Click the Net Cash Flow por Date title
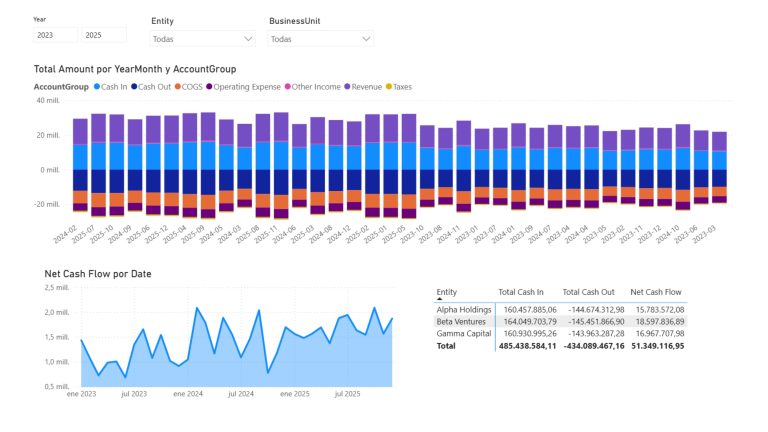Image resolution: width=768 pixels, height=432 pixels. (98, 273)
